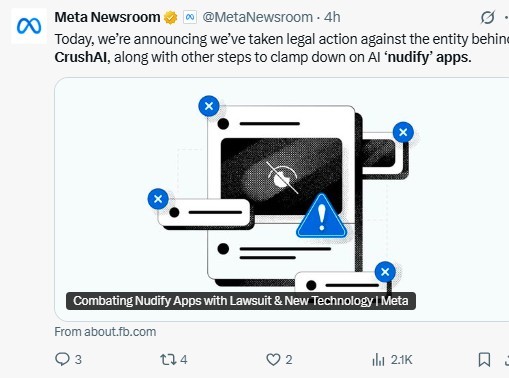Image resolution: width=509 pixels, height=378 pixels.
Task: Like the post with the heart icon
Action: [x=273, y=360]
